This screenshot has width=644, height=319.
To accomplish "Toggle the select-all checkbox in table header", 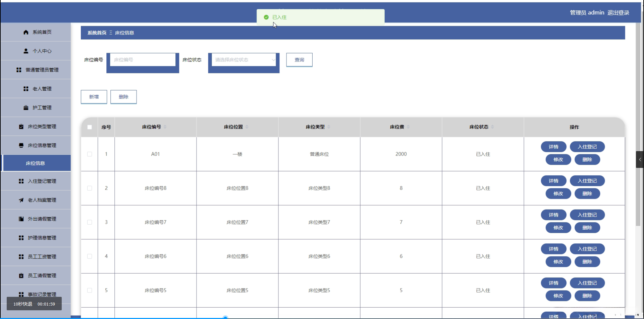I will click(90, 127).
